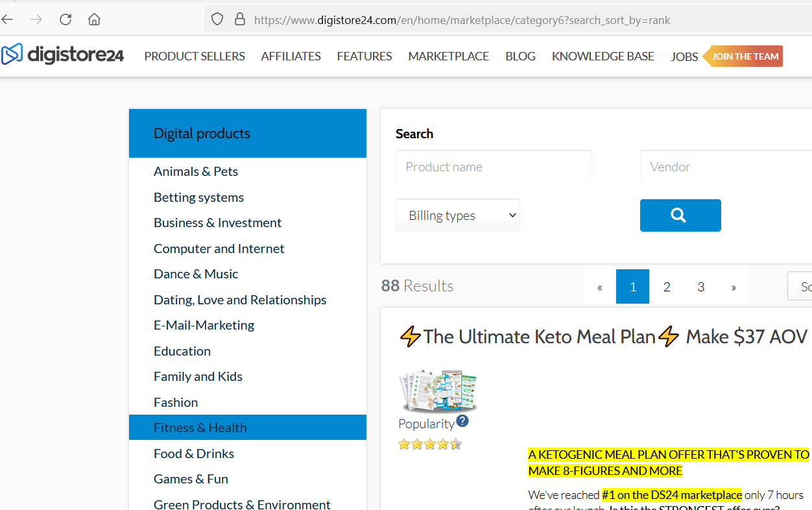Click the Popularity help question mark icon
Screen dimensions: 812x510
pyautogui.click(x=462, y=421)
